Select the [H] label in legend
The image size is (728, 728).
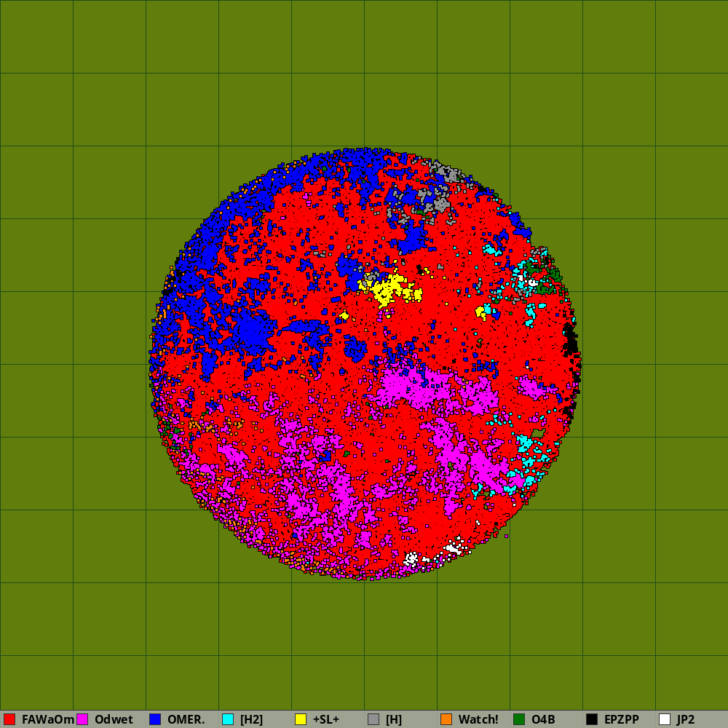(394, 719)
